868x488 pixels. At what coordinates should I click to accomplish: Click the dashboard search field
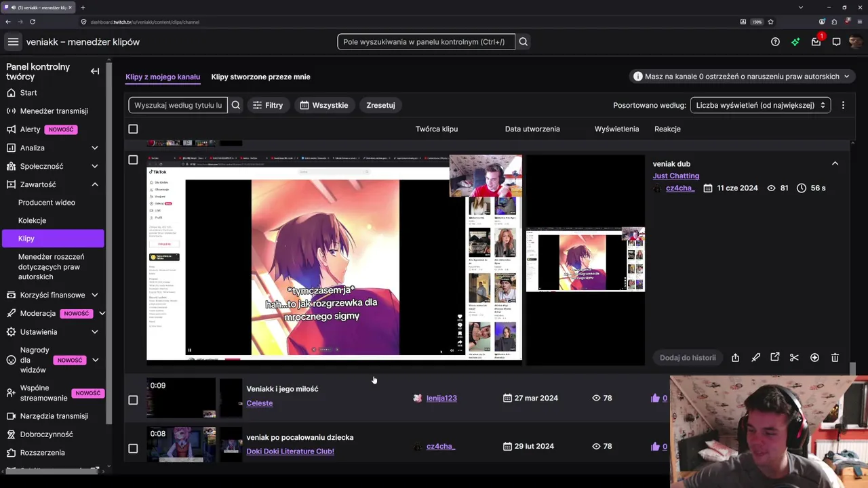pyautogui.click(x=426, y=42)
